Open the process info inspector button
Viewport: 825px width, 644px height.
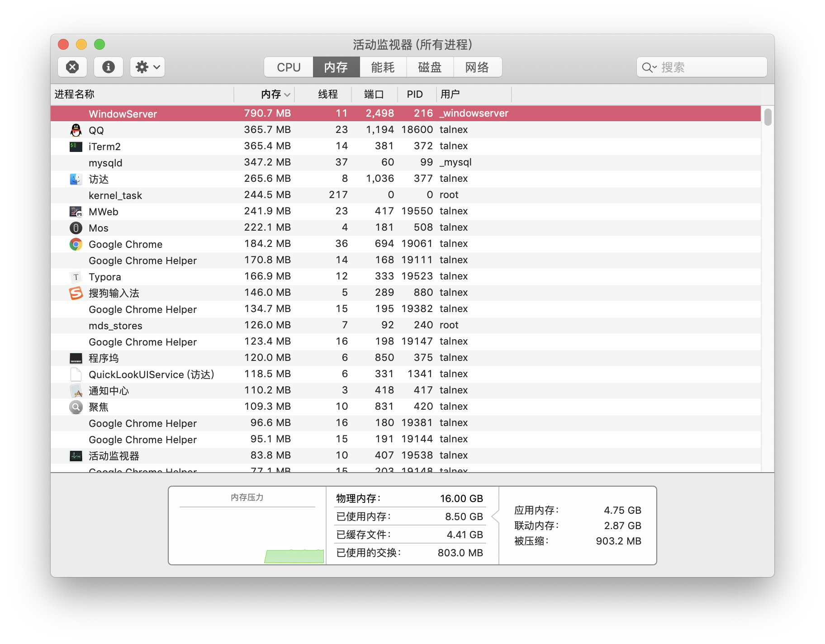coord(109,67)
